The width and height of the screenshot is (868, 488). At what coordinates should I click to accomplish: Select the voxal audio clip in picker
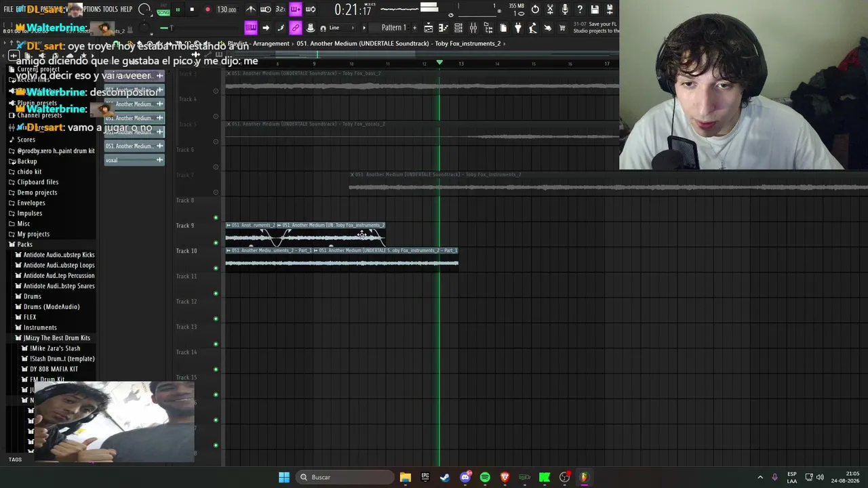coord(134,160)
